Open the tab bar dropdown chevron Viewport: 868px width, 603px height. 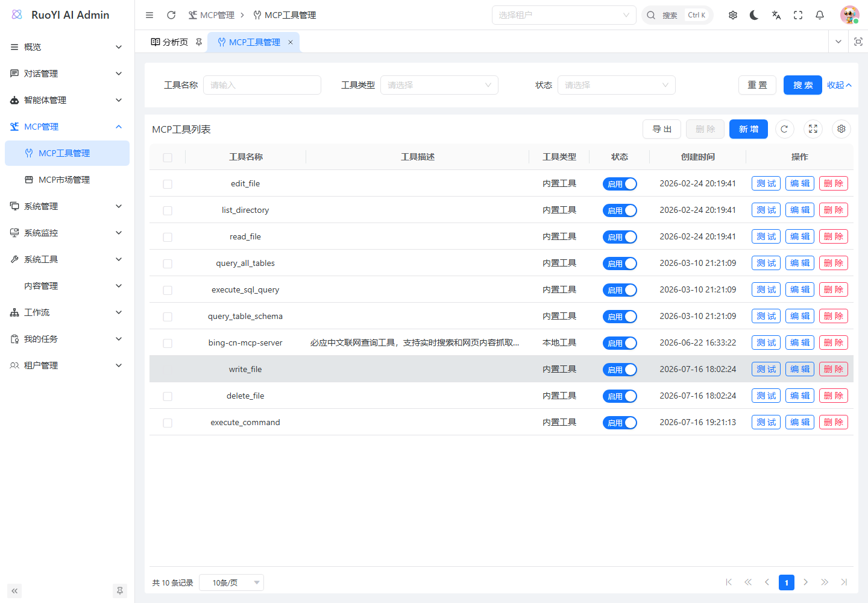click(838, 42)
